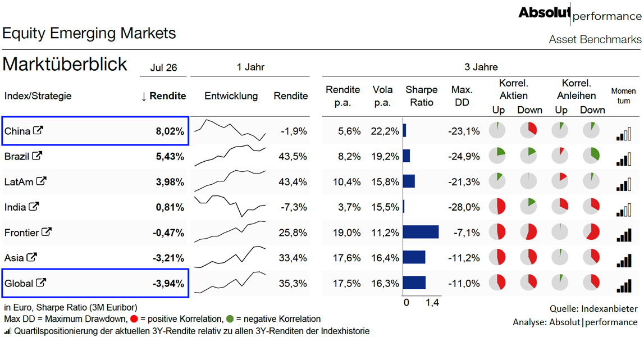
Task: Open the Global external link icon
Action: point(40,283)
